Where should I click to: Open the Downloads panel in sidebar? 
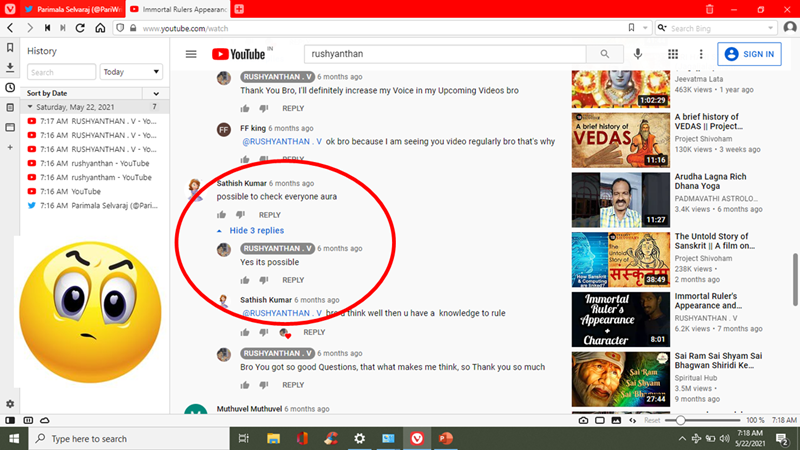click(x=10, y=67)
